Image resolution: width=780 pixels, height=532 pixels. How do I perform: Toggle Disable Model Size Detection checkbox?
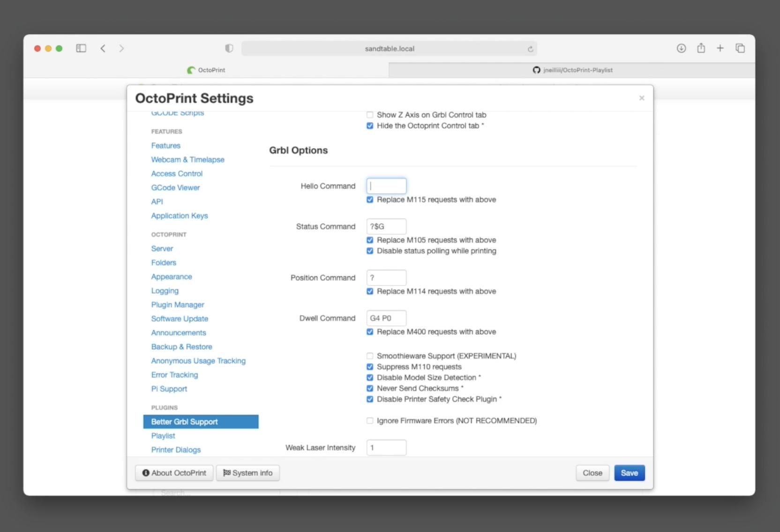[370, 377]
